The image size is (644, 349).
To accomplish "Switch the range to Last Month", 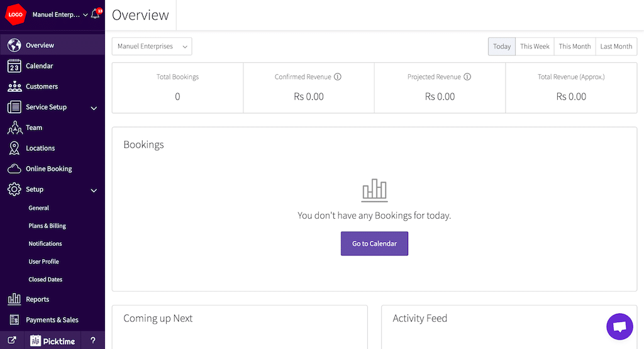I will (x=616, y=47).
